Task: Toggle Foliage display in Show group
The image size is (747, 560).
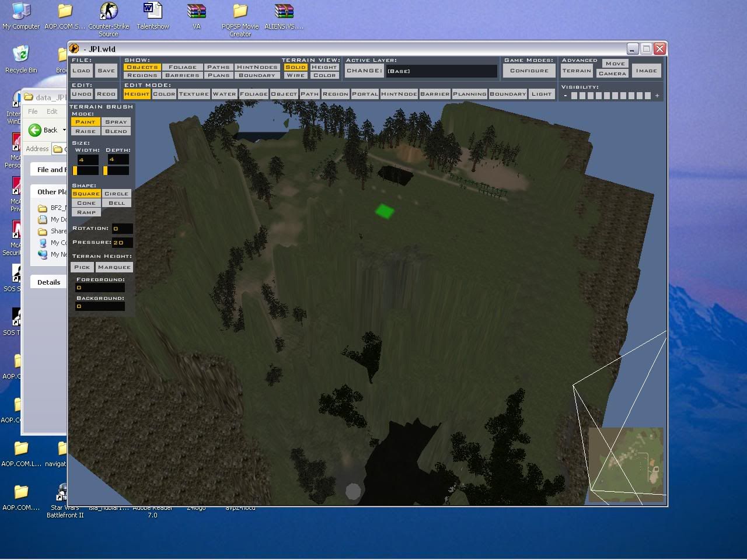Action: [x=182, y=67]
